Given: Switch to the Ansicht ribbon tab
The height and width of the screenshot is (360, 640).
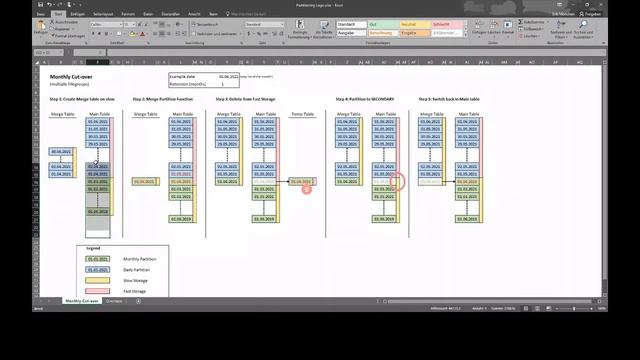Looking at the screenshot, I should coord(194,14).
